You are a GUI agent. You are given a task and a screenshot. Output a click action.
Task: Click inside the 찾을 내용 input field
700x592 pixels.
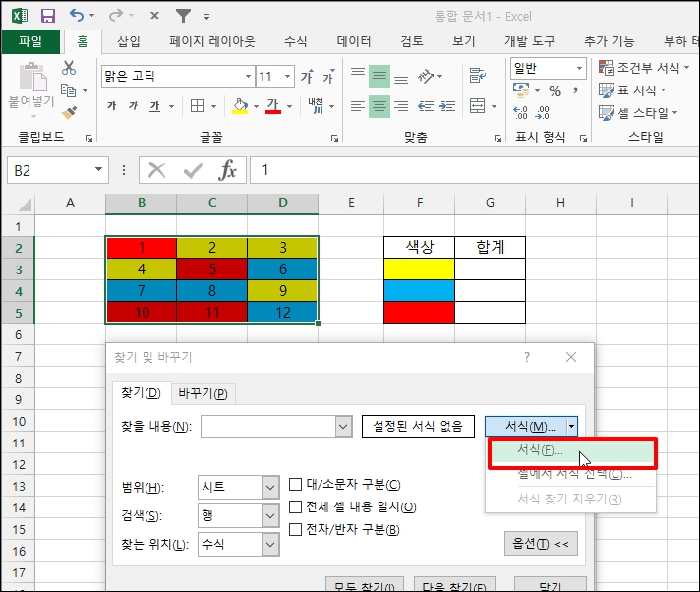click(x=268, y=427)
